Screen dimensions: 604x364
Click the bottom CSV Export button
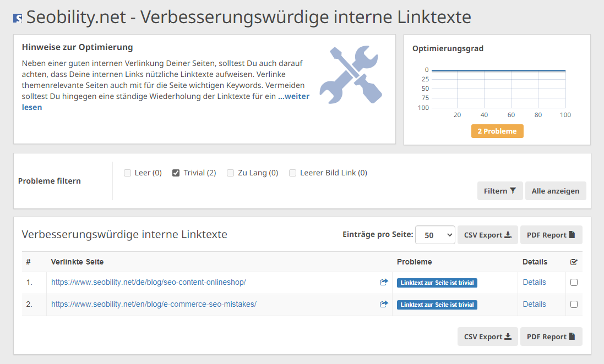click(x=488, y=337)
